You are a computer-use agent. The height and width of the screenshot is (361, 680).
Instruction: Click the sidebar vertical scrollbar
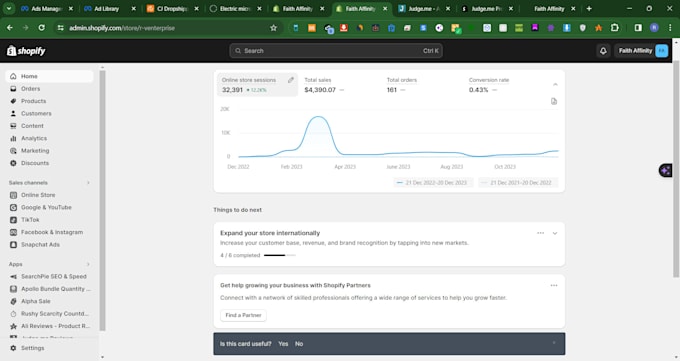[102, 200]
